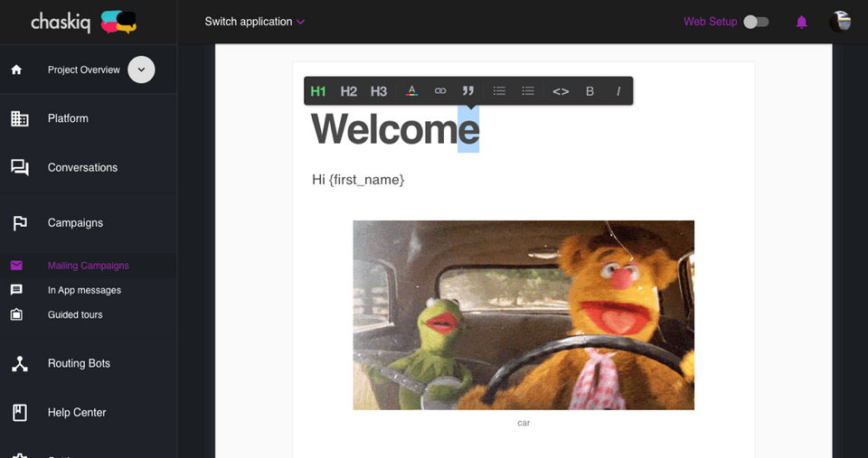Click the home icon in sidebar

pyautogui.click(x=16, y=70)
